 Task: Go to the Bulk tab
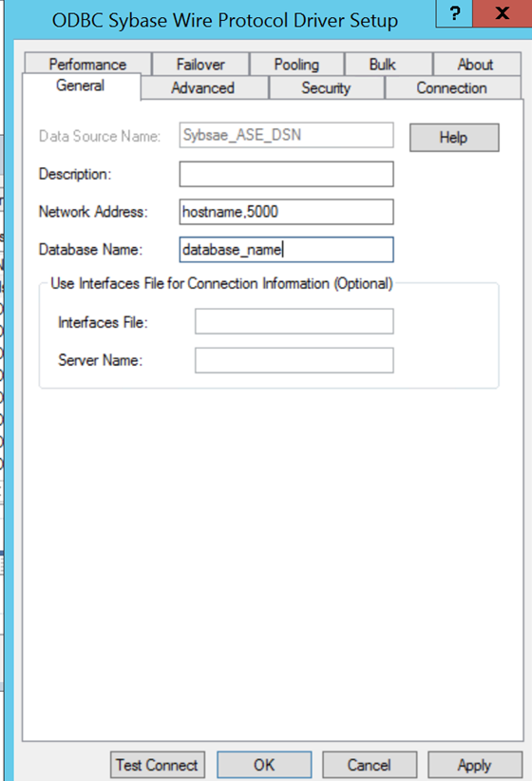click(x=382, y=65)
